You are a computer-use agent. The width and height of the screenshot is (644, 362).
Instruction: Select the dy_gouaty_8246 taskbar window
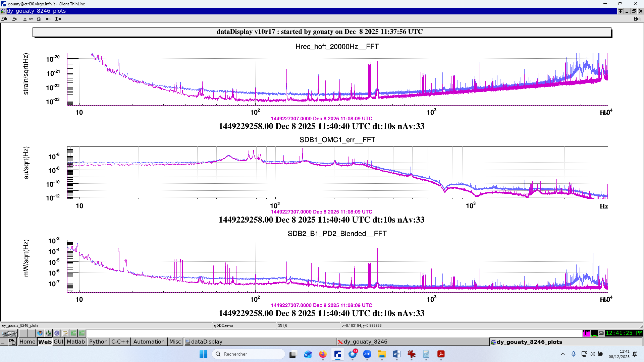coord(365,342)
